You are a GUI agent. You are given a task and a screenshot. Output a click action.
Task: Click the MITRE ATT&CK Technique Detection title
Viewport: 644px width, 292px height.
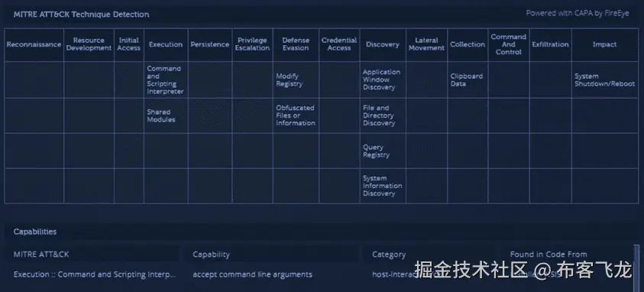pyautogui.click(x=81, y=15)
